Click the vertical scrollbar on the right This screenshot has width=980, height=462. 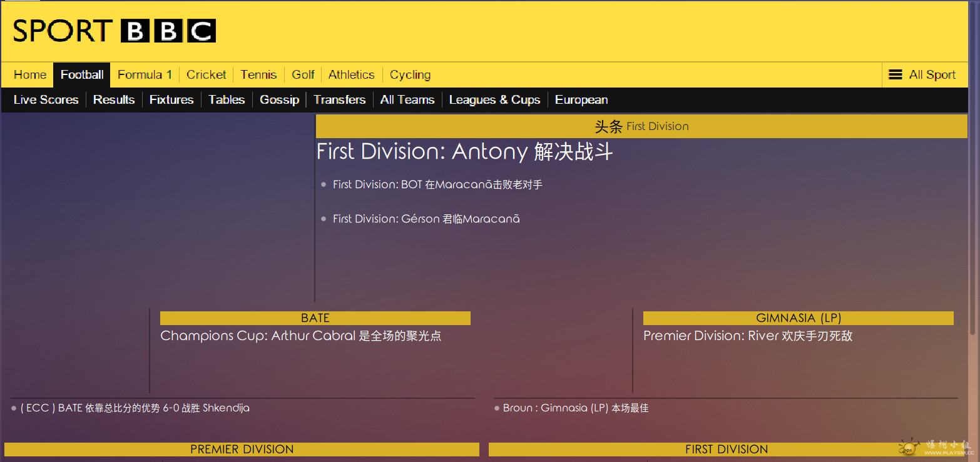(x=973, y=188)
